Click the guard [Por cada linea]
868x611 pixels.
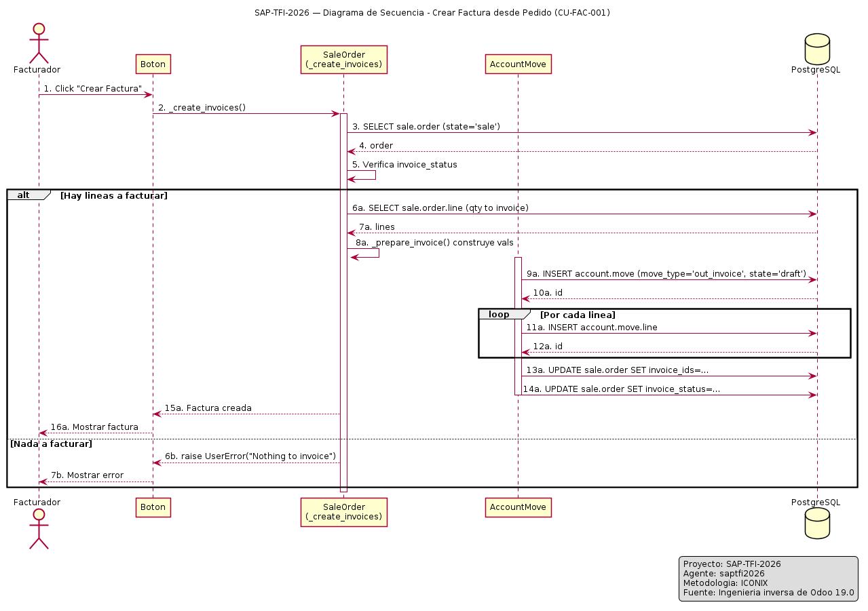tap(578, 315)
